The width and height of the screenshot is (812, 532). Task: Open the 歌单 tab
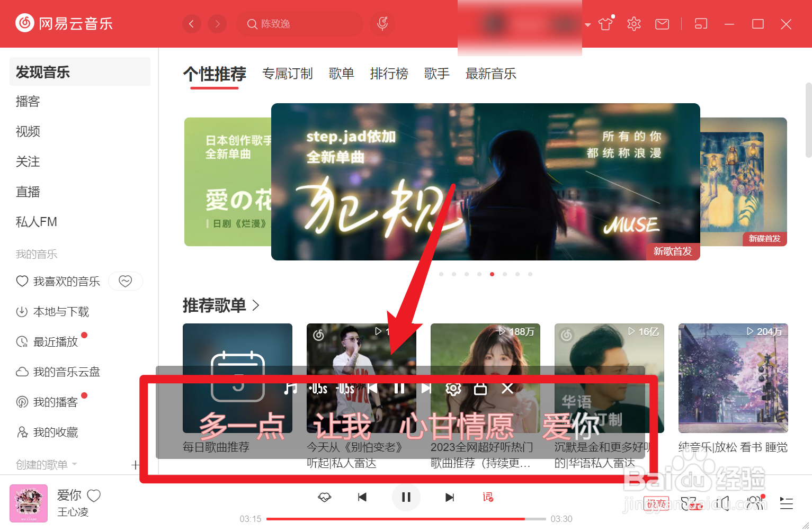pyautogui.click(x=341, y=74)
